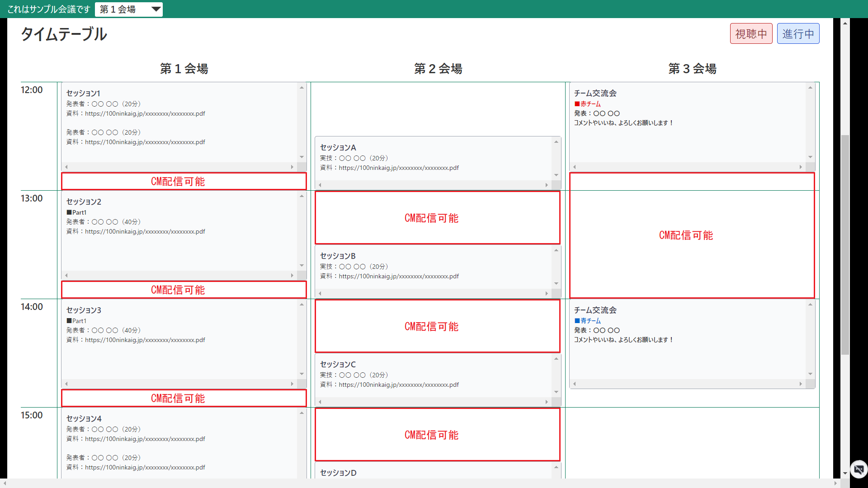Click the chat-off icon at bottom right
Image resolution: width=868 pixels, height=488 pixels.
pyautogui.click(x=859, y=469)
